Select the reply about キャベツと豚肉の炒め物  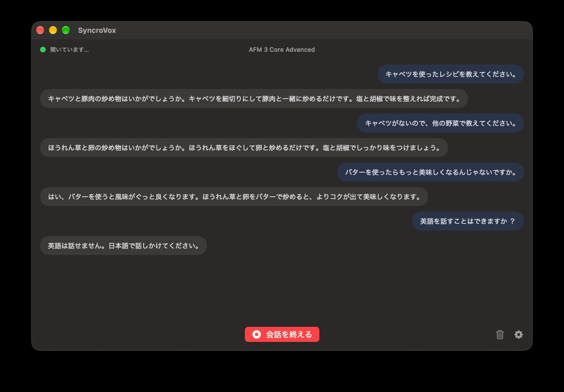click(254, 99)
